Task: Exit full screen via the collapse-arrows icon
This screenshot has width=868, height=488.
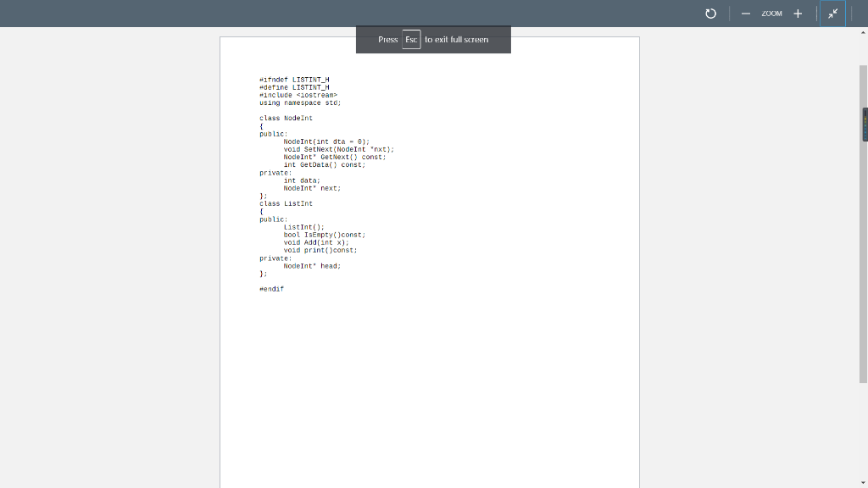Action: click(x=832, y=13)
